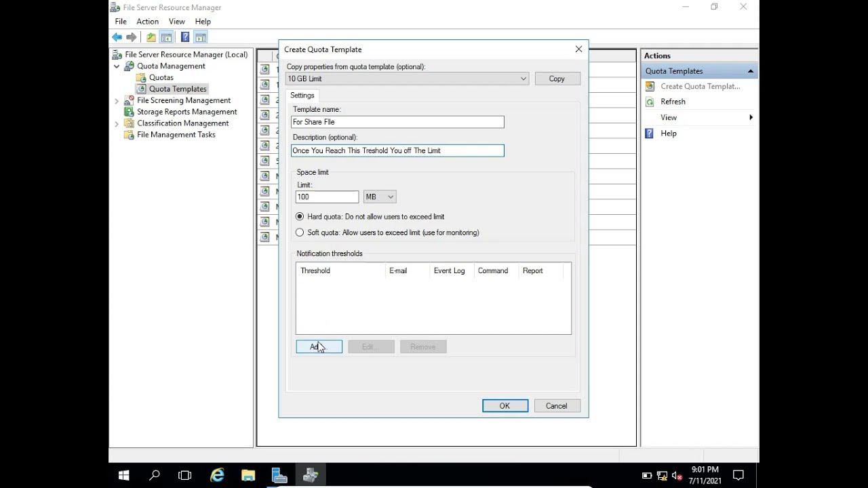
Task: Click Cancel in the dialog
Action: tap(556, 406)
